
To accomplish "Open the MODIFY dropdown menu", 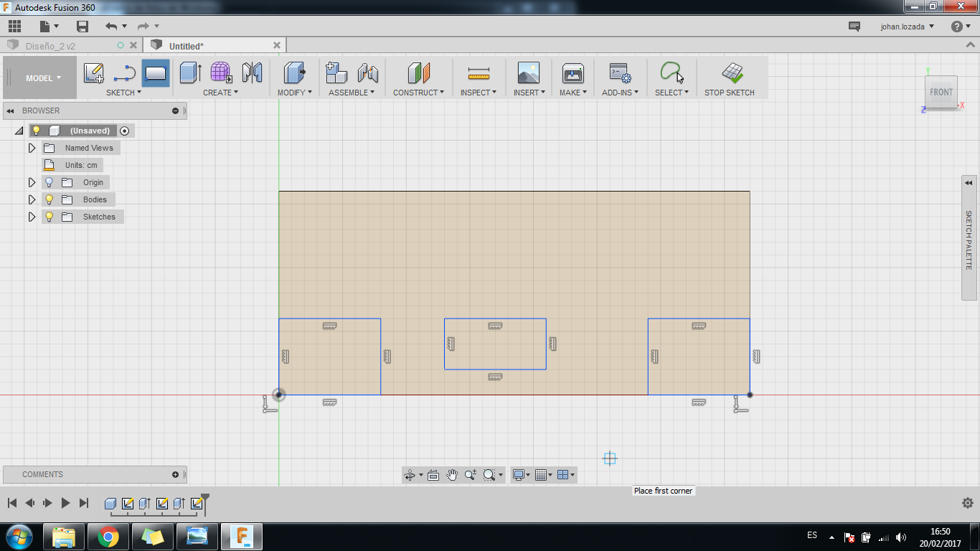I will [295, 93].
